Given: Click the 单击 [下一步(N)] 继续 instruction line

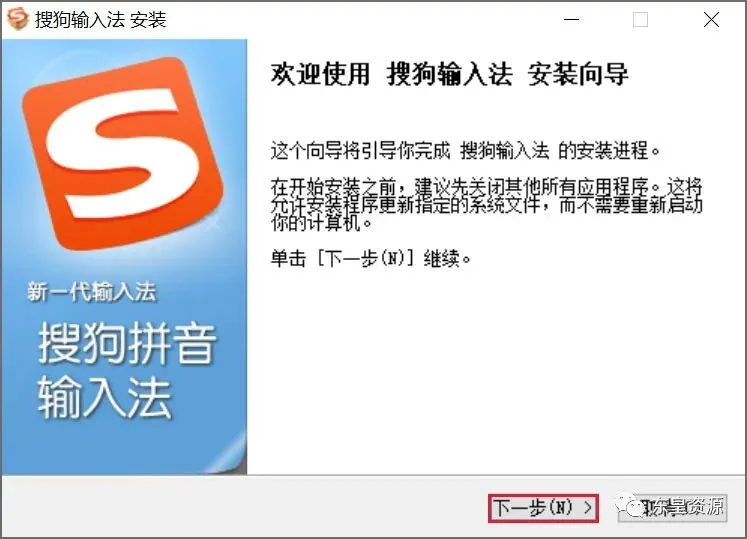Looking at the screenshot, I should [371, 259].
